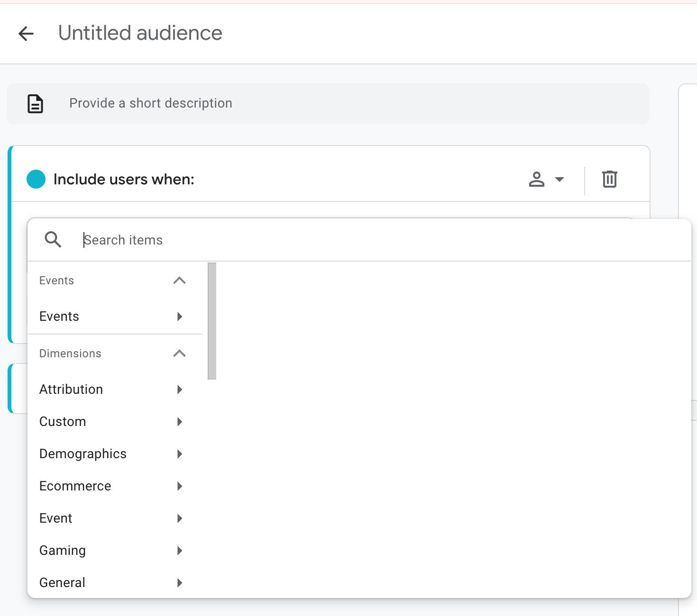Screen dimensions: 697x616
Task: Click the Dimensions section header
Action: [70, 353]
